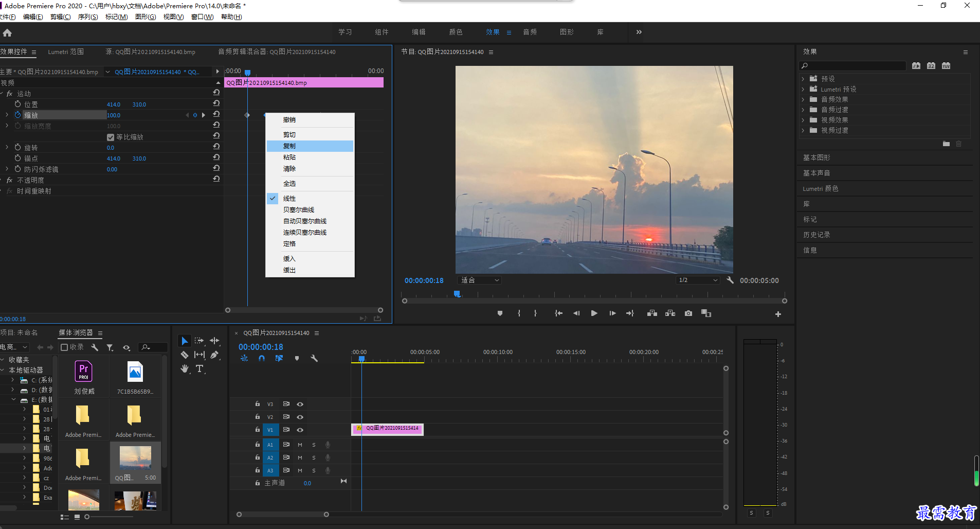Go to In point in Program monitor
This screenshot has width=980, height=529.
(x=559, y=313)
